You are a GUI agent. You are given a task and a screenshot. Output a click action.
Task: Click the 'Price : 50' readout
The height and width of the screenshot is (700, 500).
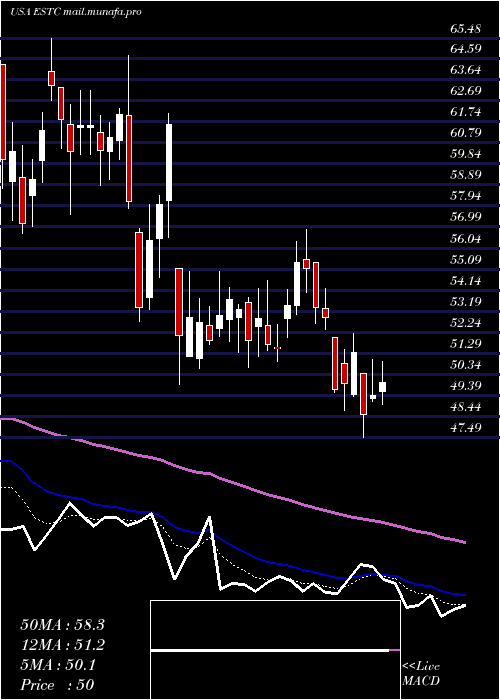(x=57, y=685)
